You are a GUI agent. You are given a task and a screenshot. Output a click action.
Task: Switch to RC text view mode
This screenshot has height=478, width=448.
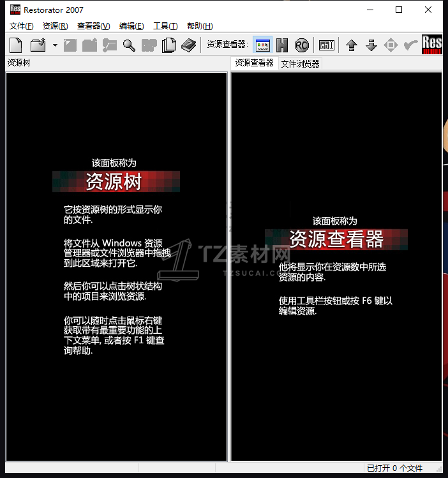(302, 45)
